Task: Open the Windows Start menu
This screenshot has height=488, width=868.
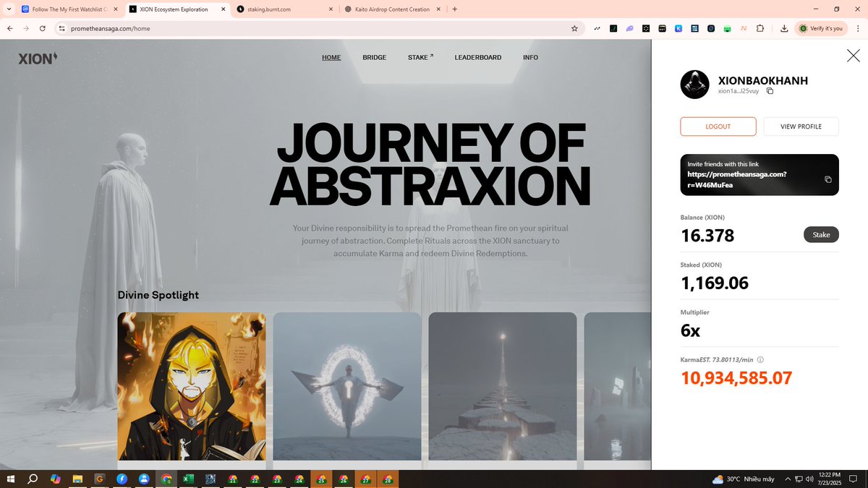Action: click(11, 479)
